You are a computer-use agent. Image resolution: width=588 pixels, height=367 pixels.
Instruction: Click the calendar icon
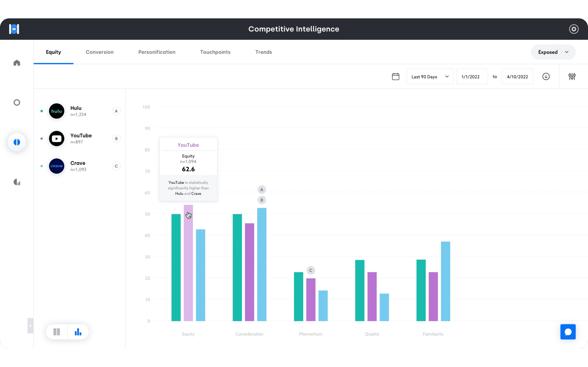tap(395, 76)
